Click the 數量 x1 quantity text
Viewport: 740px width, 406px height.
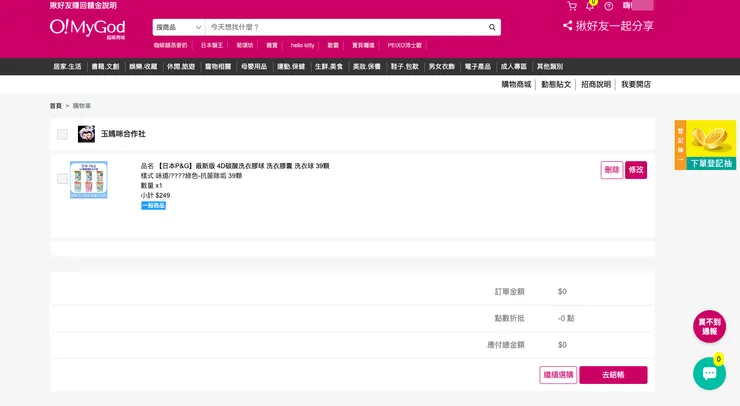pos(151,186)
